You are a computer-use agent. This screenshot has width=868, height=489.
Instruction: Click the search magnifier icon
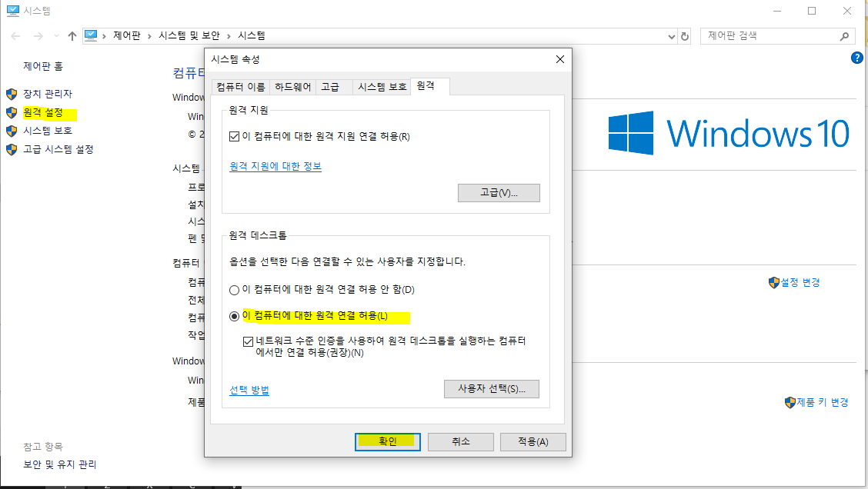844,36
